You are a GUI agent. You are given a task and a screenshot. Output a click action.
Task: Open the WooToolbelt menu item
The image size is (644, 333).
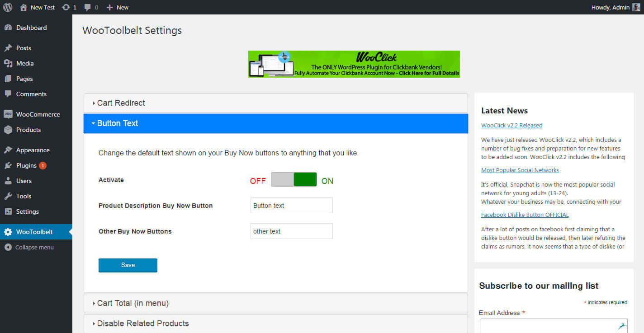pos(36,232)
